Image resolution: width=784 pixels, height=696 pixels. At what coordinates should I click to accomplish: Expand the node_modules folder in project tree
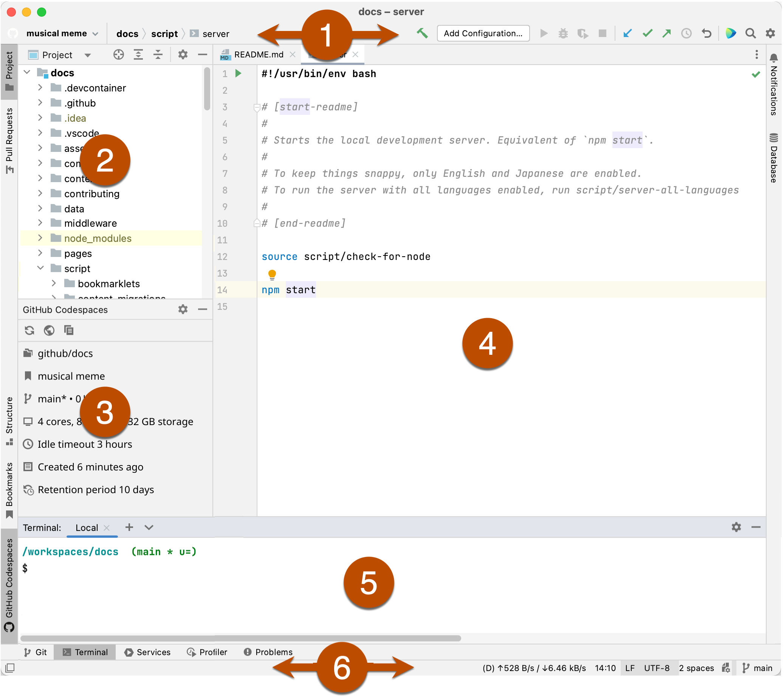tap(42, 238)
